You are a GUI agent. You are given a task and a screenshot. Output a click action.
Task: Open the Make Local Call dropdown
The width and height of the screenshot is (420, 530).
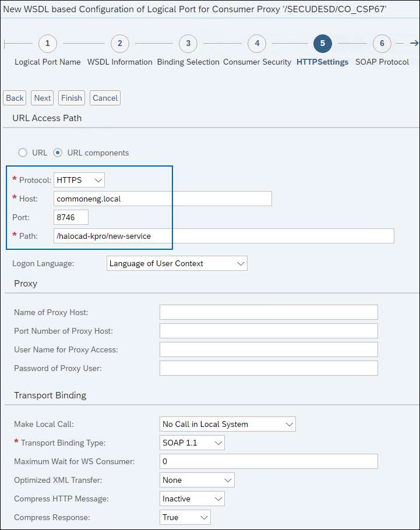tap(228, 424)
